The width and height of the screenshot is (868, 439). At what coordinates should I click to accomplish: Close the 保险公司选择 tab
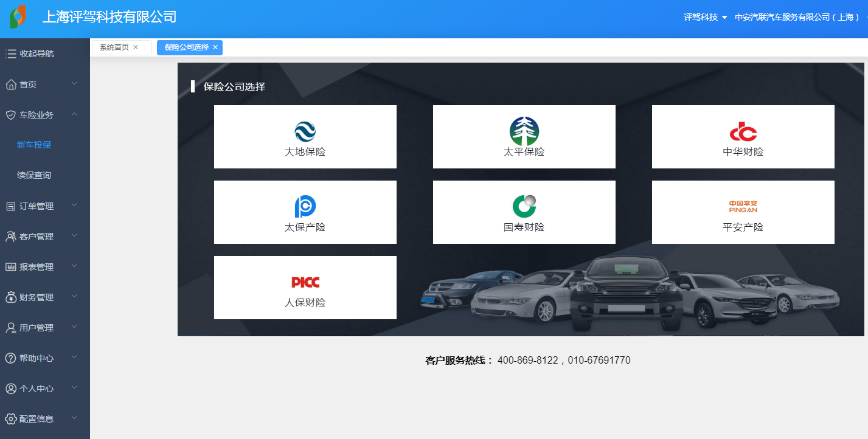pos(215,47)
